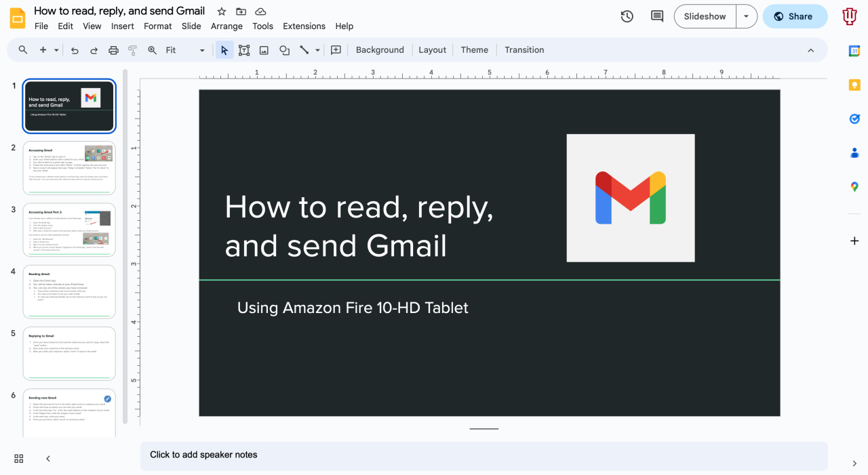Search the menus magnifier icon
This screenshot has height=475, width=868.
pos(23,50)
